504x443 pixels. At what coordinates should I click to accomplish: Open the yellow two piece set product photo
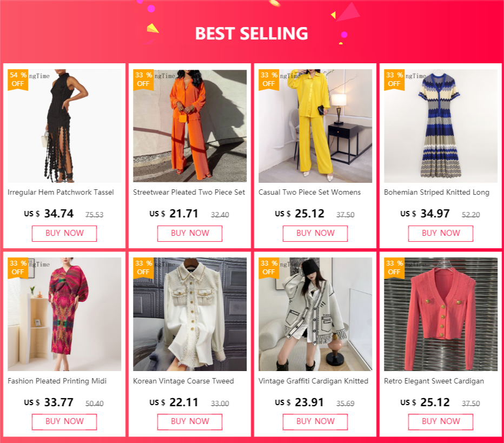click(x=315, y=126)
